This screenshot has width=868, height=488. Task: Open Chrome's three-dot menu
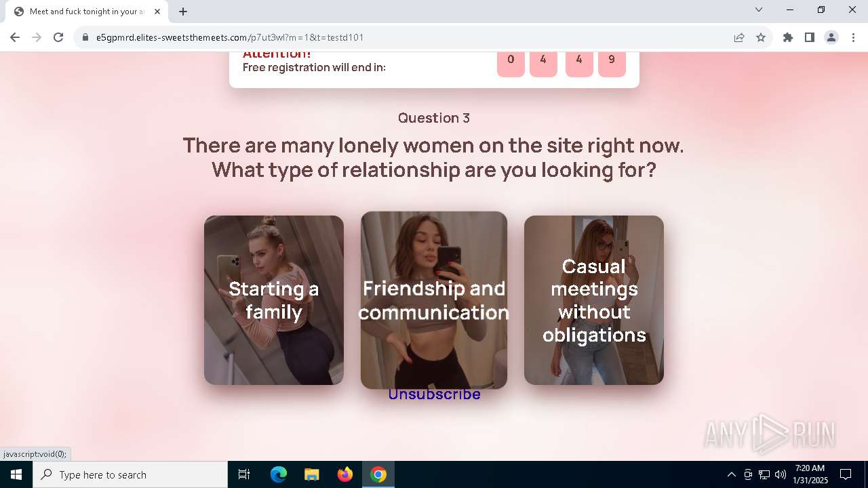[x=853, y=37]
